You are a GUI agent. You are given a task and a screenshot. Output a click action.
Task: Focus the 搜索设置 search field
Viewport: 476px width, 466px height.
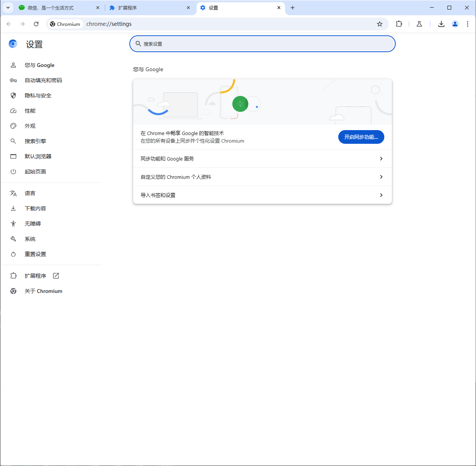[263, 44]
